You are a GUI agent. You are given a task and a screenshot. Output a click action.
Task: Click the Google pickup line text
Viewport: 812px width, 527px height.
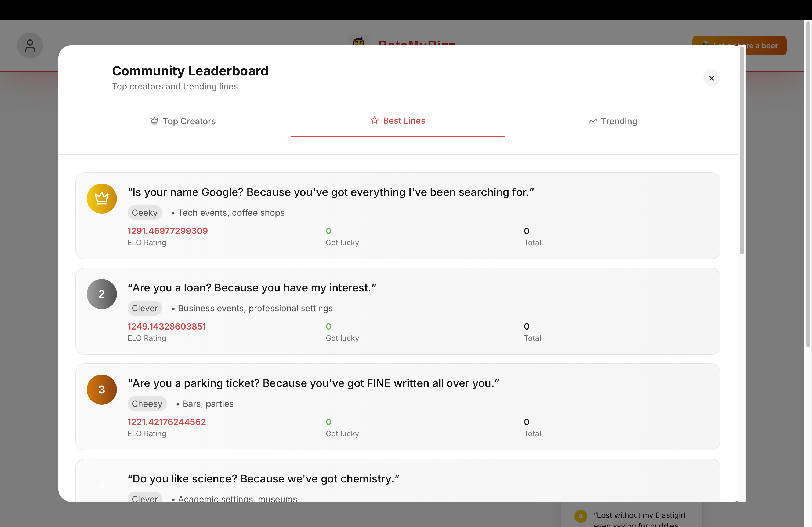331,192
